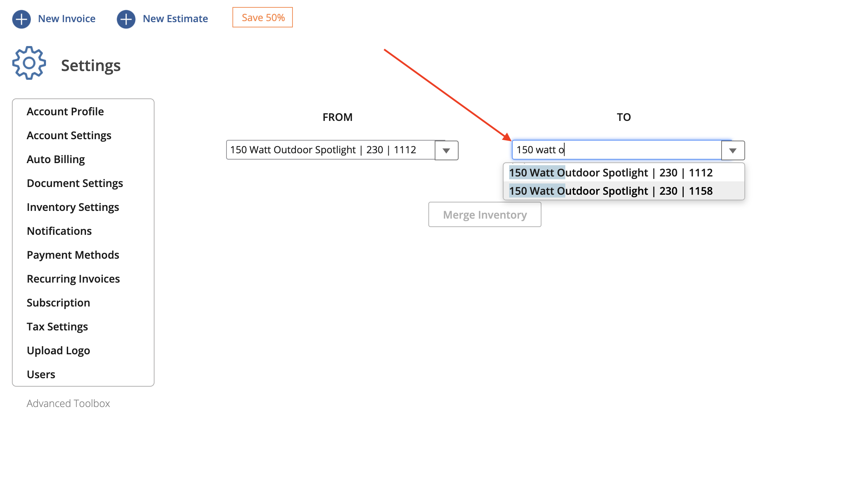The height and width of the screenshot is (497, 868).
Task: Open the Auto Billing section
Action: click(56, 159)
